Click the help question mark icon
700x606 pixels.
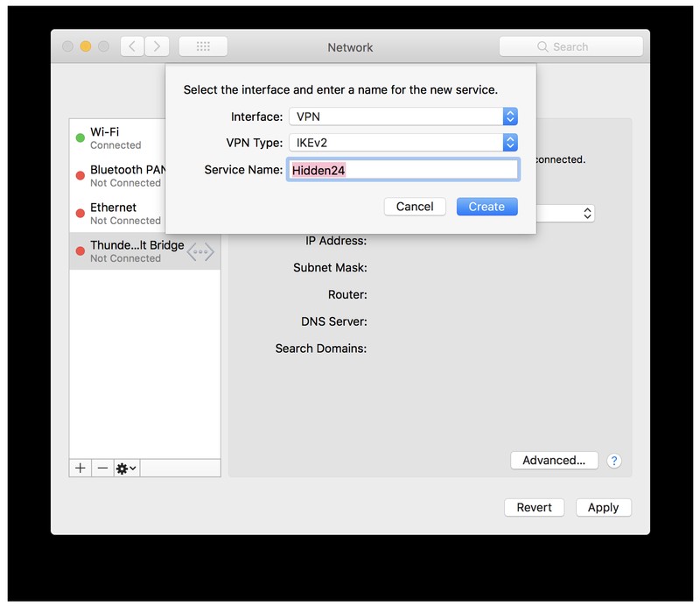(614, 460)
